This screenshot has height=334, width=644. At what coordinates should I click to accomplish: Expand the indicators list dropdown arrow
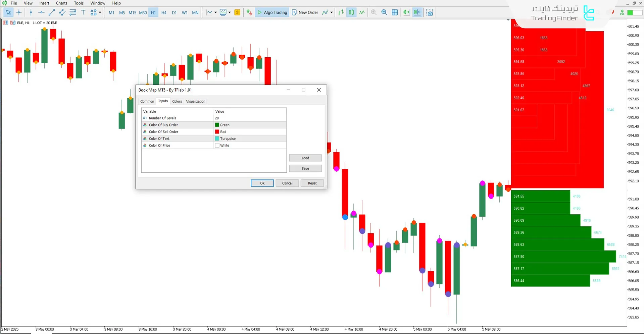click(x=332, y=12)
